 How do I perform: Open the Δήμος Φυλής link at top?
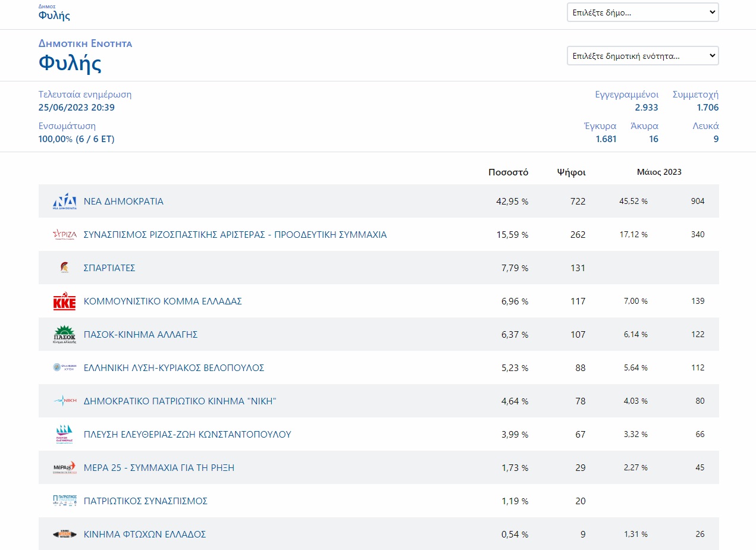pyautogui.click(x=54, y=15)
